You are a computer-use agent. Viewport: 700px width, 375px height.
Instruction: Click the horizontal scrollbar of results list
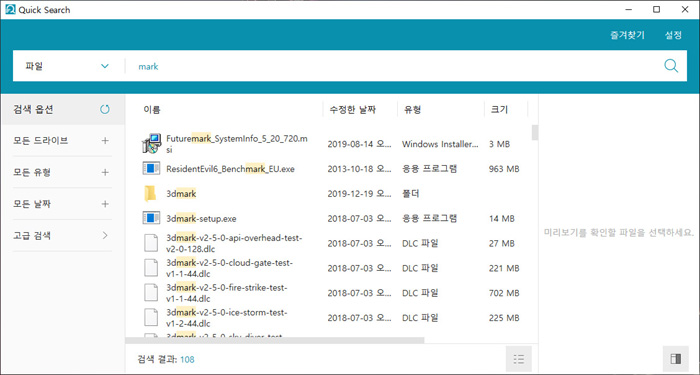coord(275,340)
